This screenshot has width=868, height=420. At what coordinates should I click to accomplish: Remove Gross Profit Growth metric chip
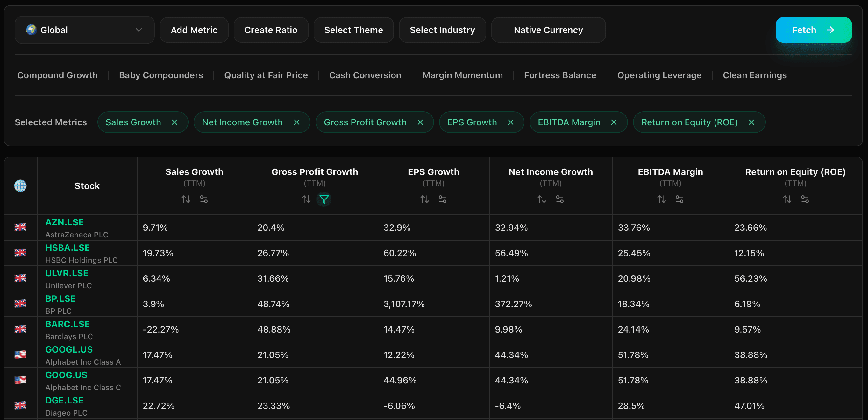pos(420,122)
